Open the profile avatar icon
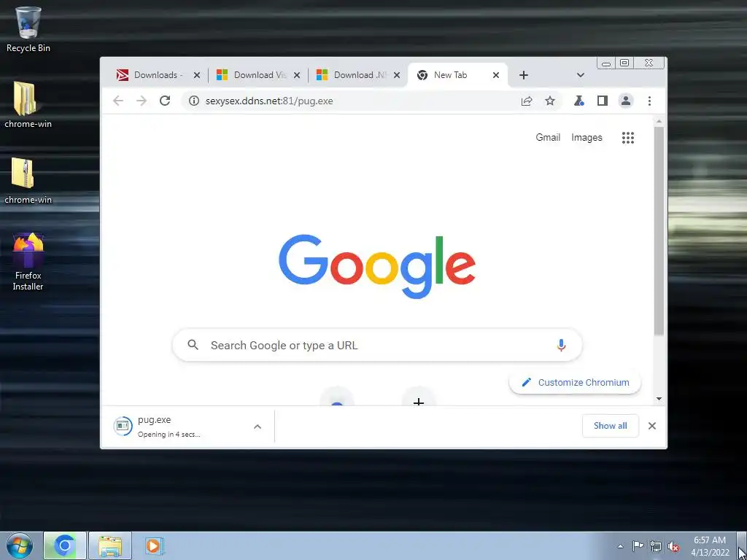This screenshot has height=560, width=747. point(625,101)
